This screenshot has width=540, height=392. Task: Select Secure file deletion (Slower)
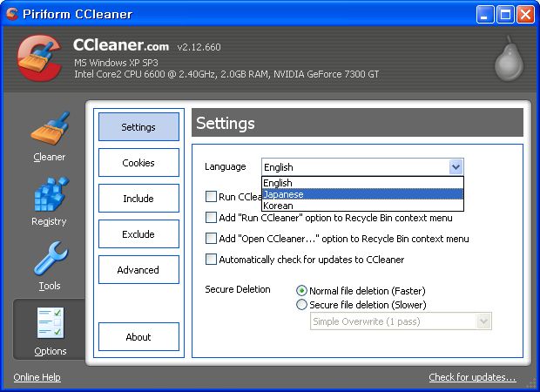pyautogui.click(x=301, y=305)
